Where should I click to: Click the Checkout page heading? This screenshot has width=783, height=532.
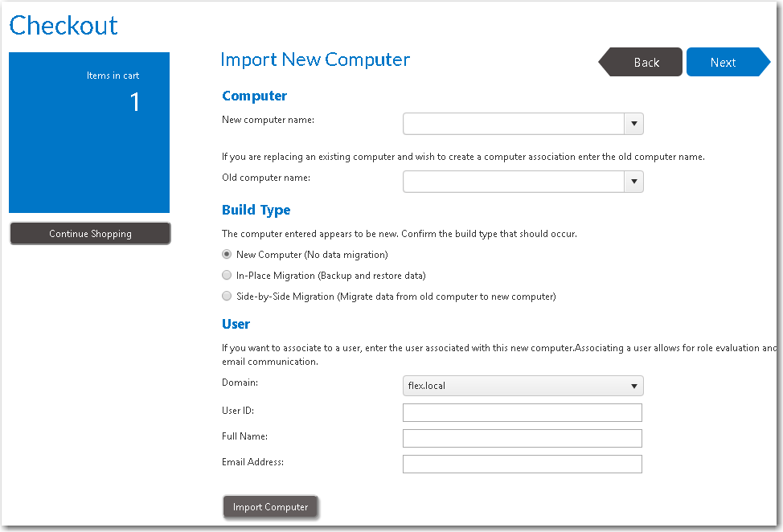point(64,25)
